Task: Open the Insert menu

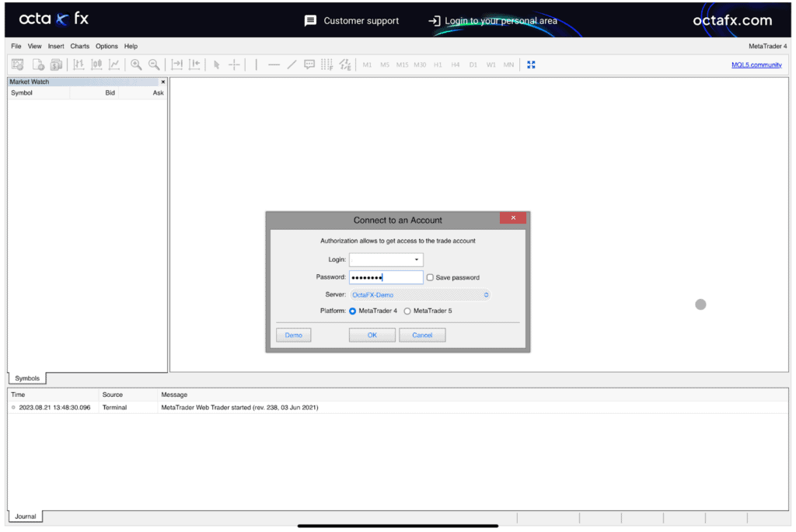Action: click(56, 46)
